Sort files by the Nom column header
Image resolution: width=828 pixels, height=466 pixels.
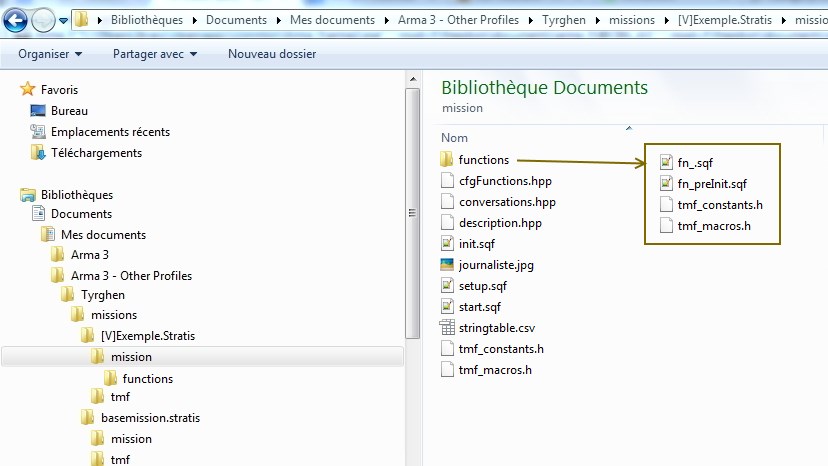click(x=455, y=138)
